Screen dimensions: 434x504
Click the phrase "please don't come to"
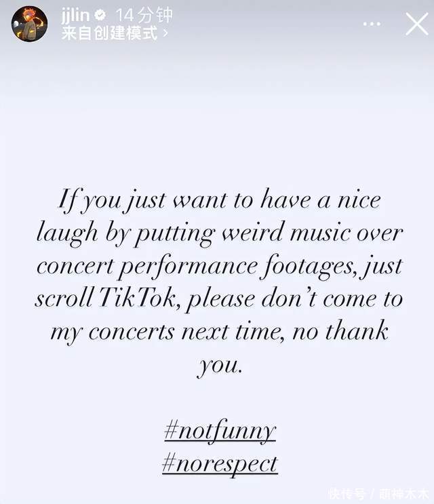(301, 298)
